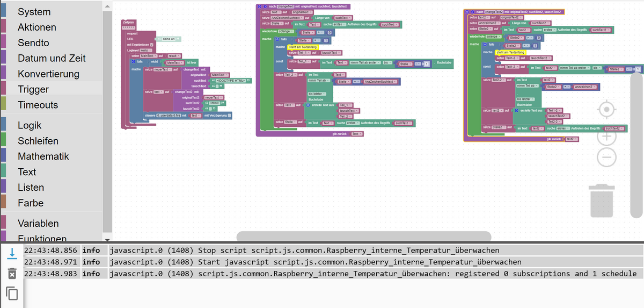
Task: Open the Logik toolbox category
Action: (31, 125)
